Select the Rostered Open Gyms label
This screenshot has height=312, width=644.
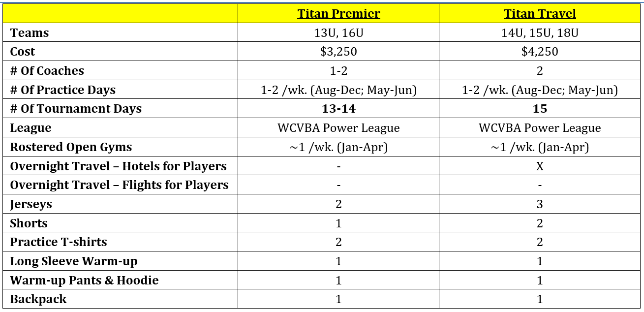pyautogui.click(x=71, y=147)
